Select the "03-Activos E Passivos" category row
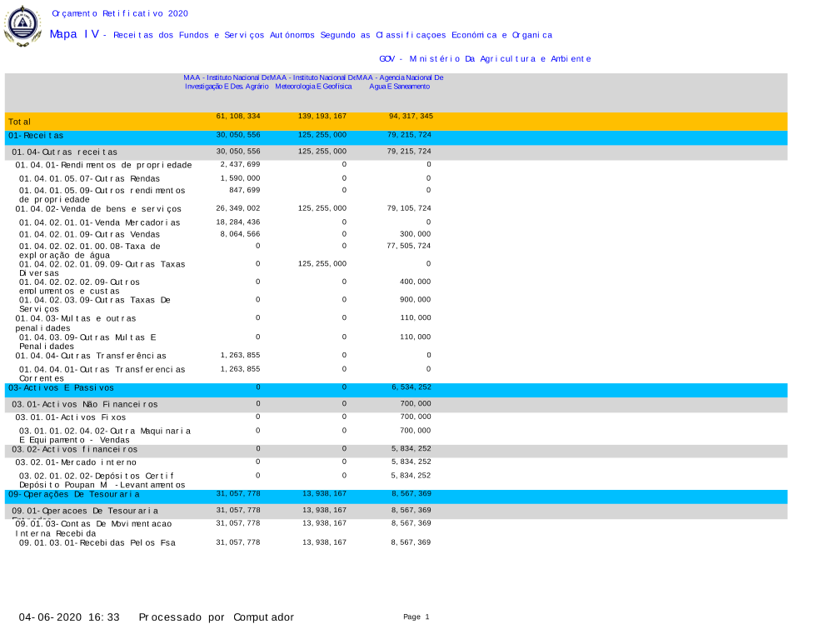Image resolution: width=833 pixels, height=644 pixels. tap(61, 388)
